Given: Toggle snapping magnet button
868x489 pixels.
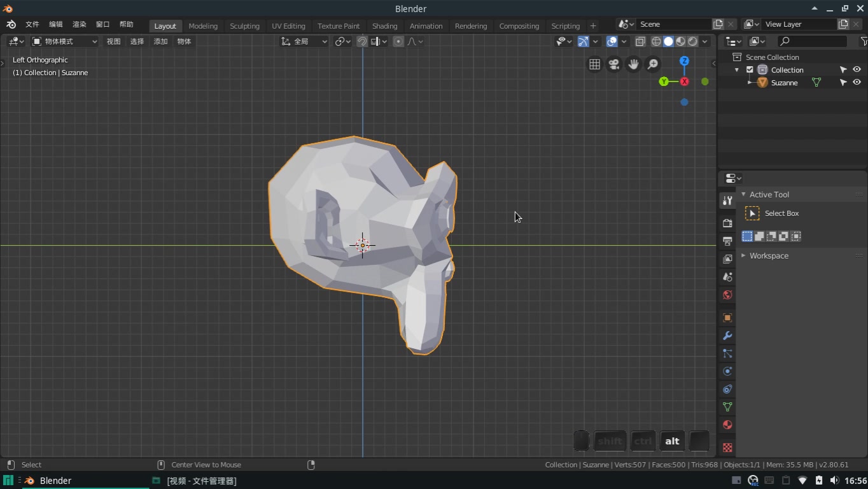Looking at the screenshot, I should (x=361, y=41).
